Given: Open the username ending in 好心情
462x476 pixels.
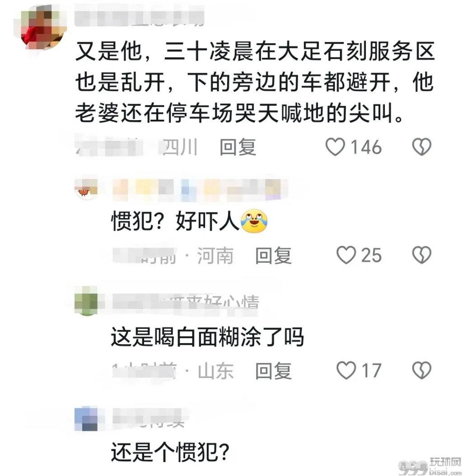Looking at the screenshot, I should pyautogui.click(x=186, y=302).
